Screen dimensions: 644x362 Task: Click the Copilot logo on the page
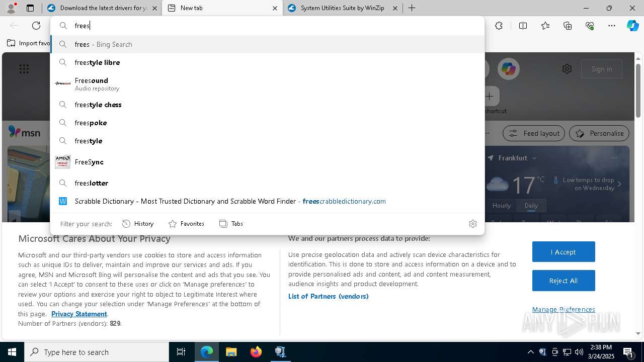pos(508,69)
